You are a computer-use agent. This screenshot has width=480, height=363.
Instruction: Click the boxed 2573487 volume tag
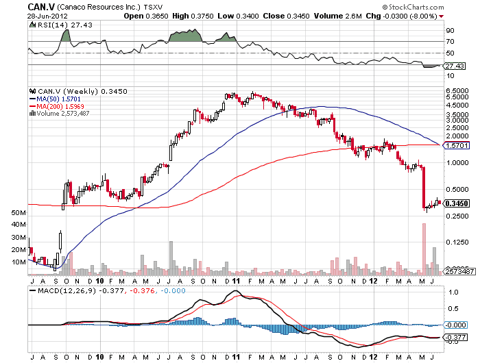(459, 271)
